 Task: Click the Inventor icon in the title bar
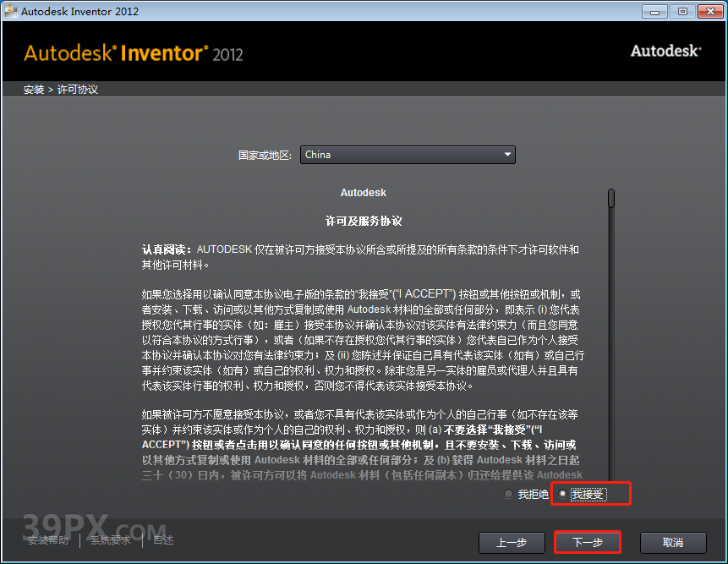11,11
